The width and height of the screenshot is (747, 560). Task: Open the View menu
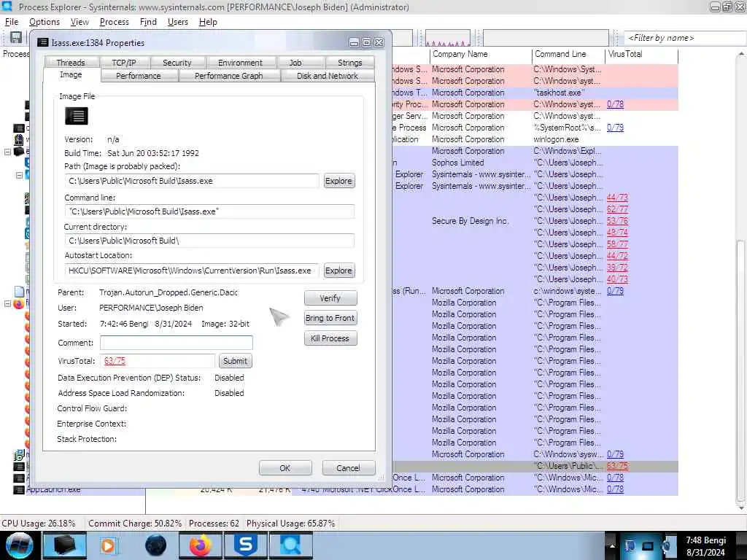click(80, 22)
